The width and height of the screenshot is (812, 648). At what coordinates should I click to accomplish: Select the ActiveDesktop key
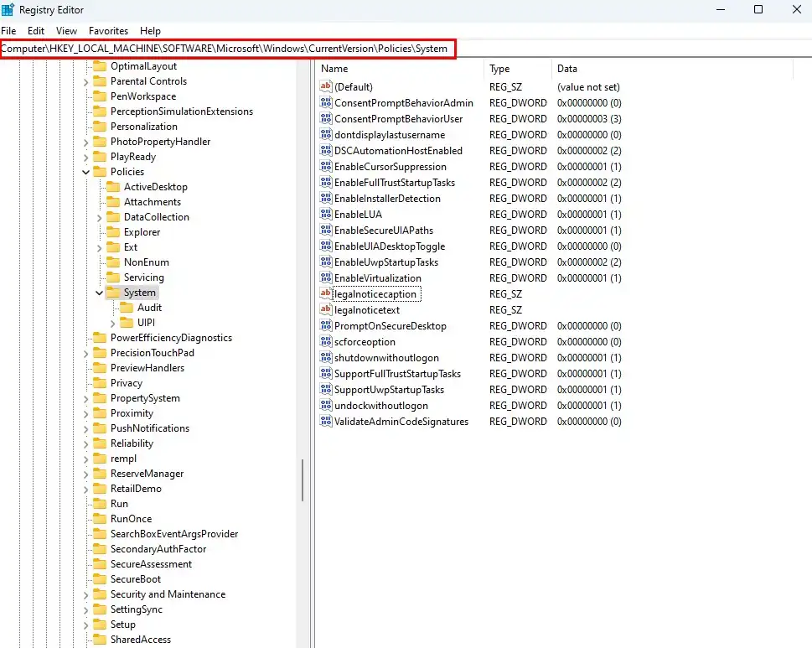tap(155, 187)
